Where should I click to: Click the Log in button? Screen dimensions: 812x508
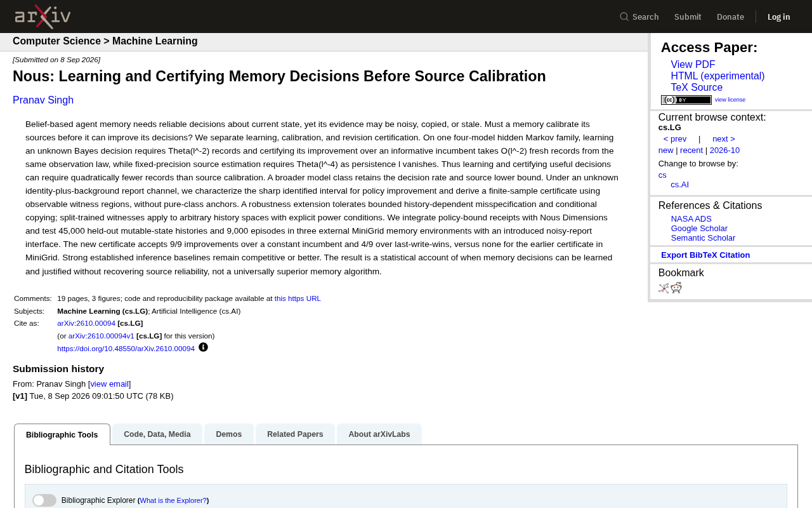click(x=779, y=17)
